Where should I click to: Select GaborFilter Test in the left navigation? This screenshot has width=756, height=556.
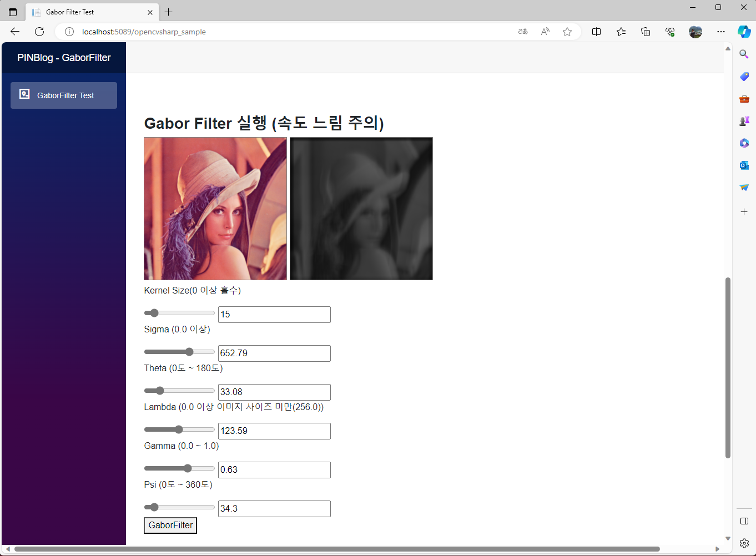pos(63,95)
